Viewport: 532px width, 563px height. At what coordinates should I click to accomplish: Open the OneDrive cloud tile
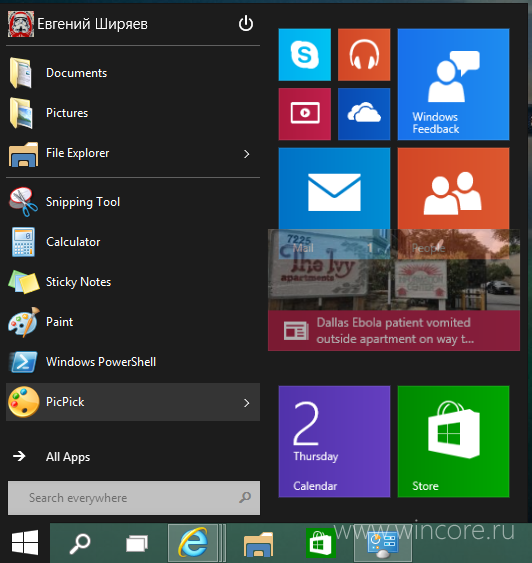click(x=364, y=114)
